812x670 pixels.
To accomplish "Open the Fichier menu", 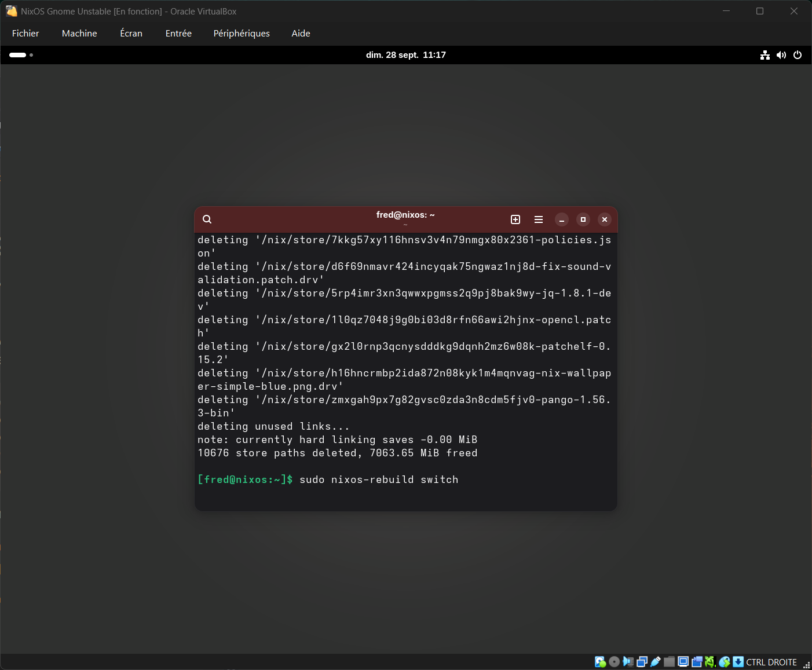I will click(25, 34).
